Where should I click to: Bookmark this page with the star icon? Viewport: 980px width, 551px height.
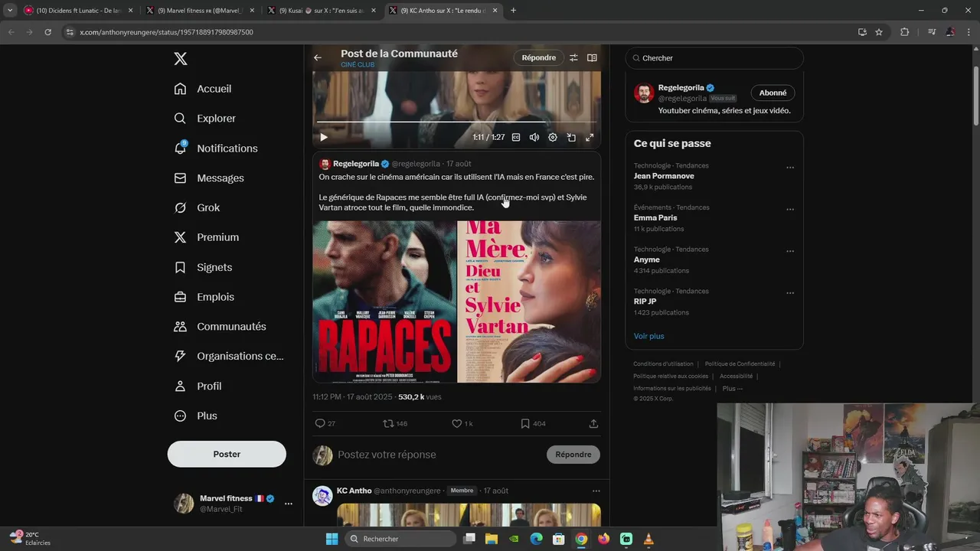click(879, 32)
